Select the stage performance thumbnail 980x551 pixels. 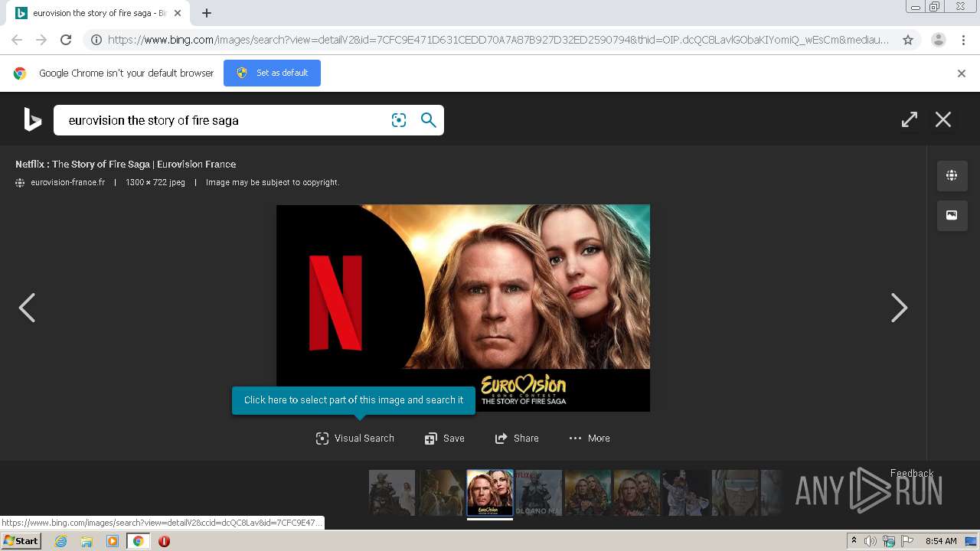(x=686, y=492)
